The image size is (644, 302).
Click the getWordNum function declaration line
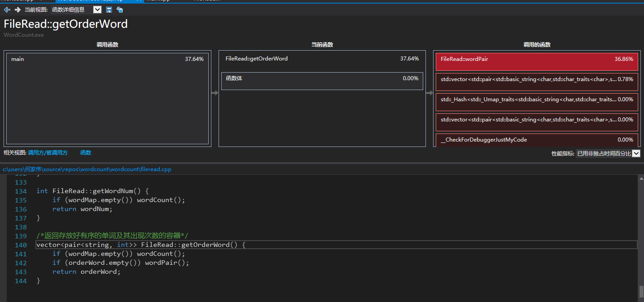92,191
